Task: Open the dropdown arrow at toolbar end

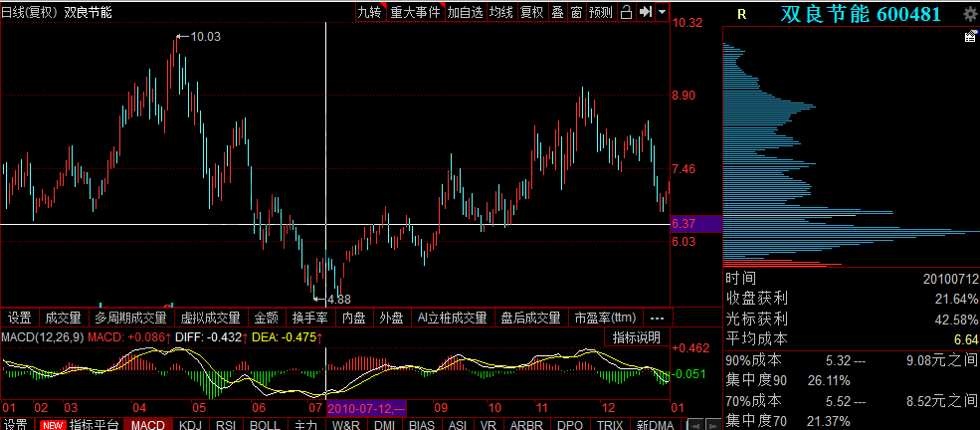Action: pos(662,12)
